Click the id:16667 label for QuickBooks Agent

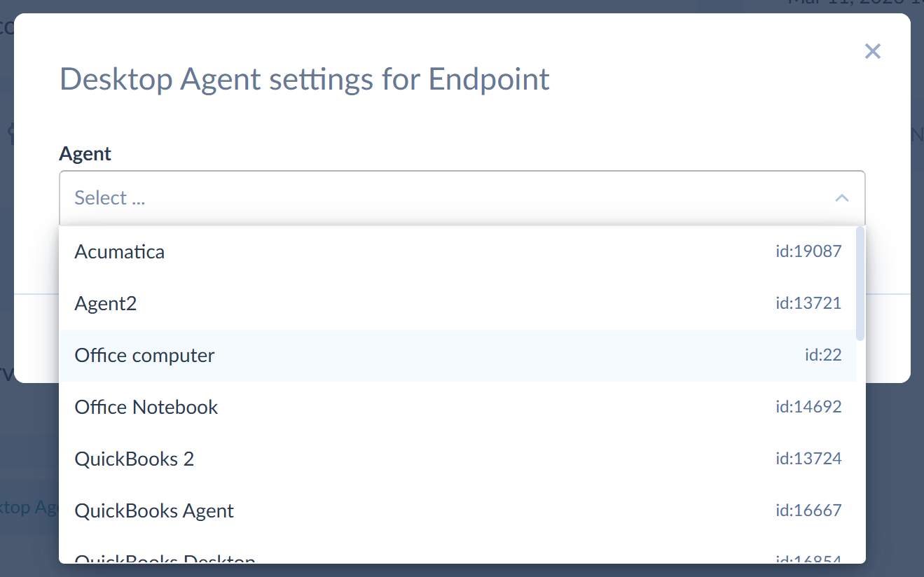(x=809, y=510)
